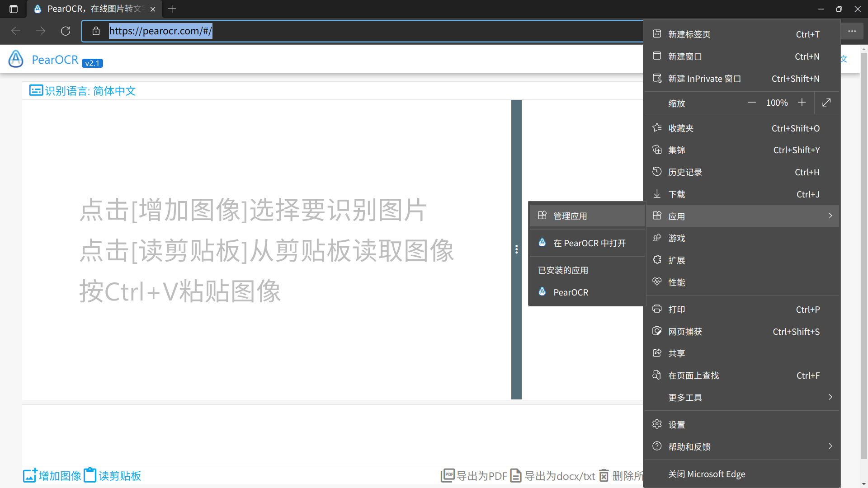The height and width of the screenshot is (488, 868).
Task: Click the export as docx/txt icon
Action: [515, 475]
